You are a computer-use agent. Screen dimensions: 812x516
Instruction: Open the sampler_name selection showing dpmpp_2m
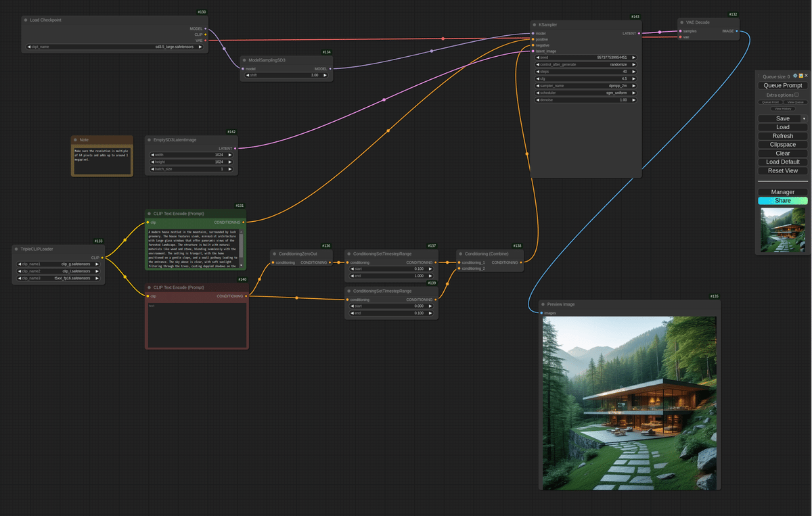[x=586, y=86]
